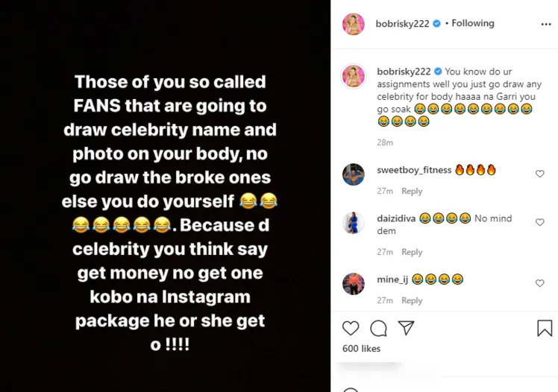558x392 pixels.
Task: Open bobrisky222 profile from header username
Action: point(403,23)
